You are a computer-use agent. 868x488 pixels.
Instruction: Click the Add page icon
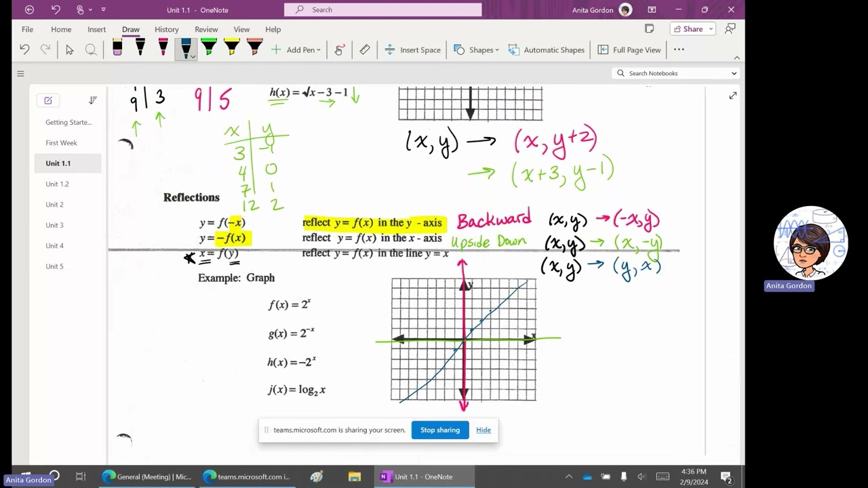click(x=48, y=100)
